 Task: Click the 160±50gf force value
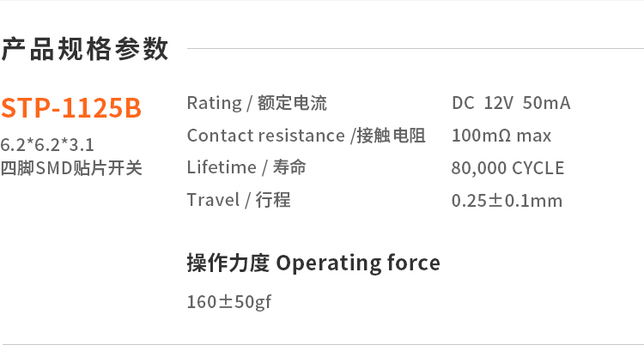tap(229, 302)
